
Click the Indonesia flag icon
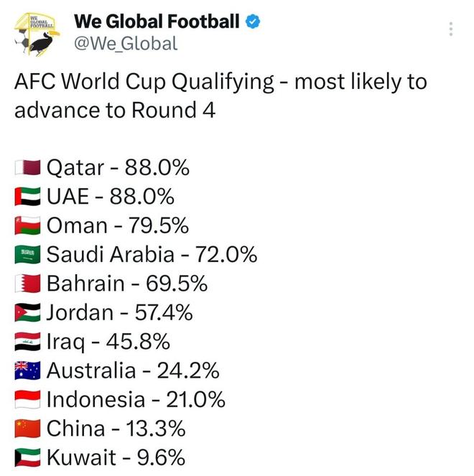coord(29,400)
